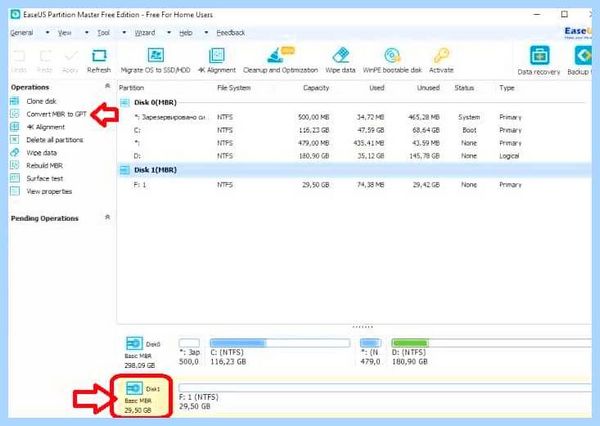Sort by Partition column header
600x426 pixels.
point(132,88)
